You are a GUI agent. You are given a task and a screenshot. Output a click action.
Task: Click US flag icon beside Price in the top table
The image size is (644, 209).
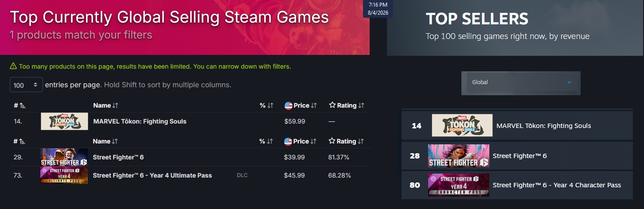click(x=288, y=105)
